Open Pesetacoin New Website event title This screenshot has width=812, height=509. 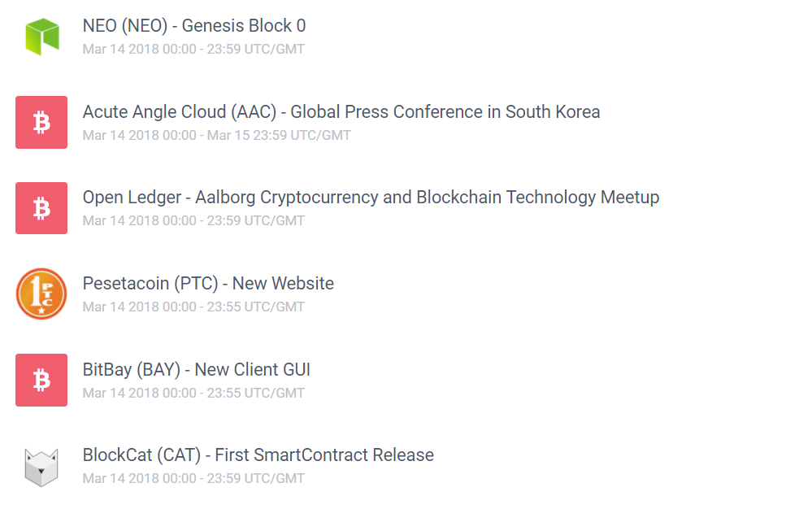pos(208,284)
